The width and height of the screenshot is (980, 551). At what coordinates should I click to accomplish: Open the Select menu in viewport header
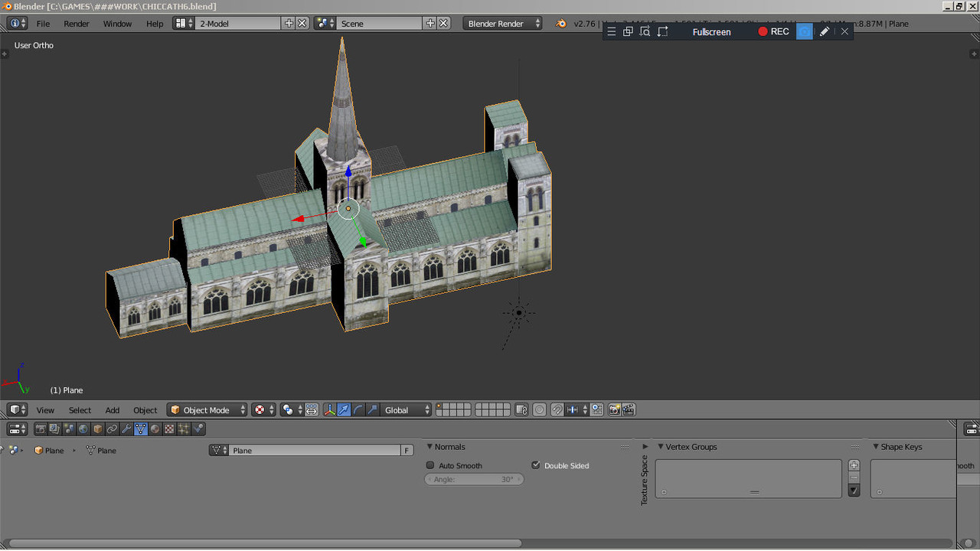[x=80, y=410]
